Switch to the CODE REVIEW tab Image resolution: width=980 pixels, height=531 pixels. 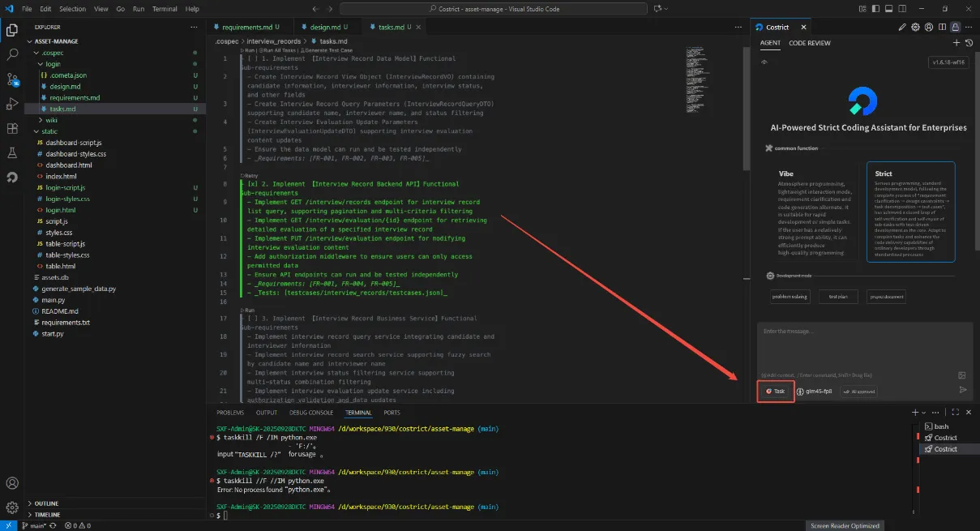809,42
